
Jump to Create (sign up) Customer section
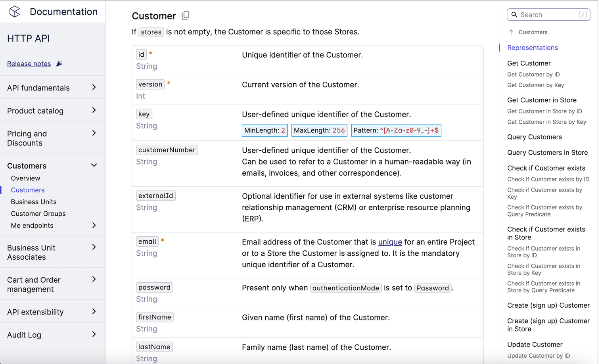click(x=548, y=305)
